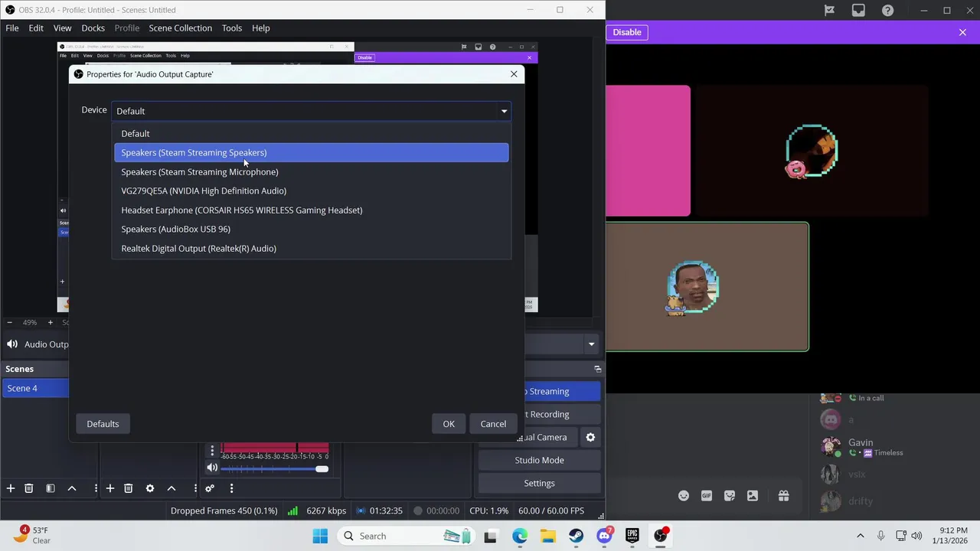Choose Realtek Digital Output device
The height and width of the screenshot is (551, 980).
point(312,248)
